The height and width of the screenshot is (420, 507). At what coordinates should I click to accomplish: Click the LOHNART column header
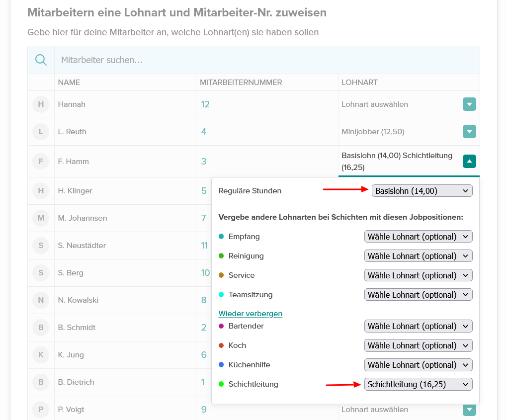[x=359, y=83]
